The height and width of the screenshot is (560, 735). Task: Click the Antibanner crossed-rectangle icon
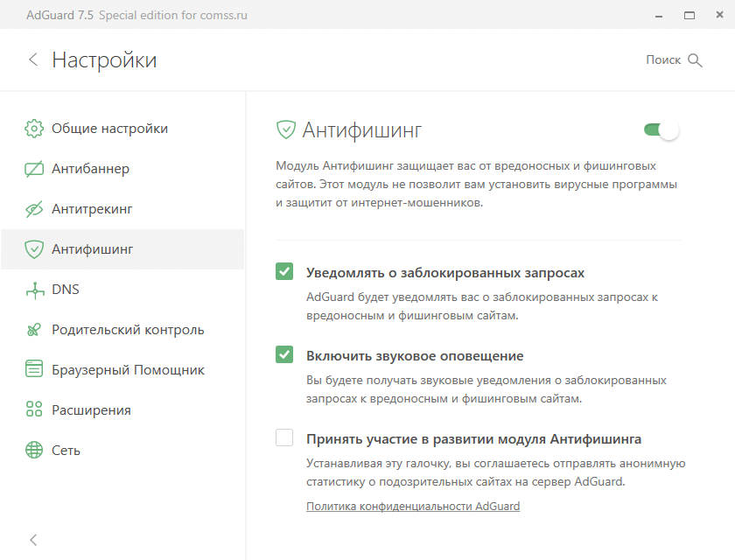[34, 169]
